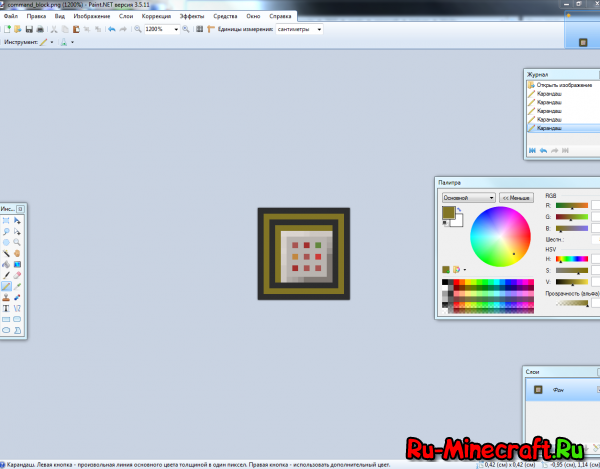The width and height of the screenshot is (600, 469).
Task: Open the Эффекты menu
Action: tap(192, 16)
